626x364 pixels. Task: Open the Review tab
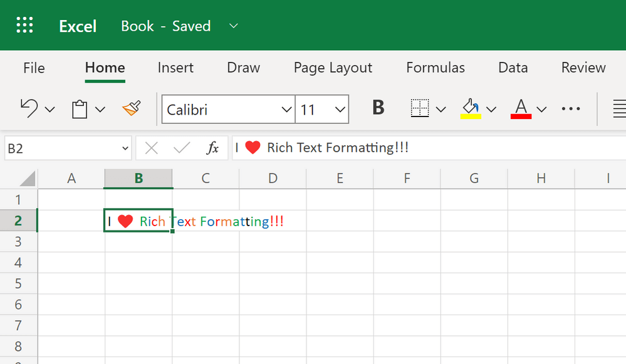[x=583, y=68]
